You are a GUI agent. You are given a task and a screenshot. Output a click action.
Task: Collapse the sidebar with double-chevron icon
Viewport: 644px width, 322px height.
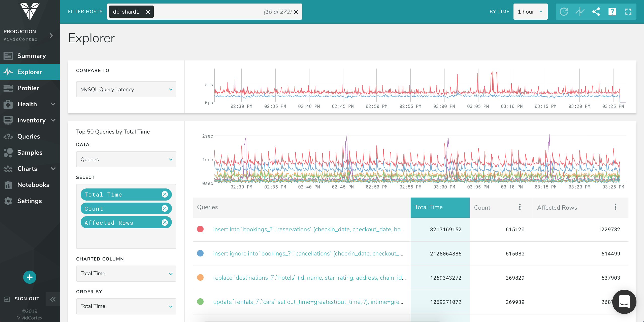click(x=53, y=299)
